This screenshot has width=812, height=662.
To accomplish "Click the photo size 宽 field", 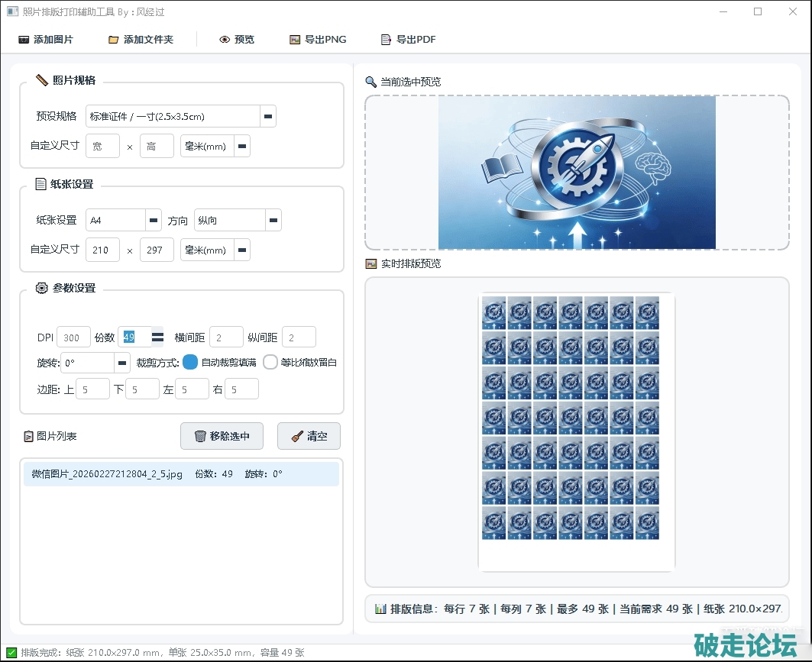I will pos(102,146).
